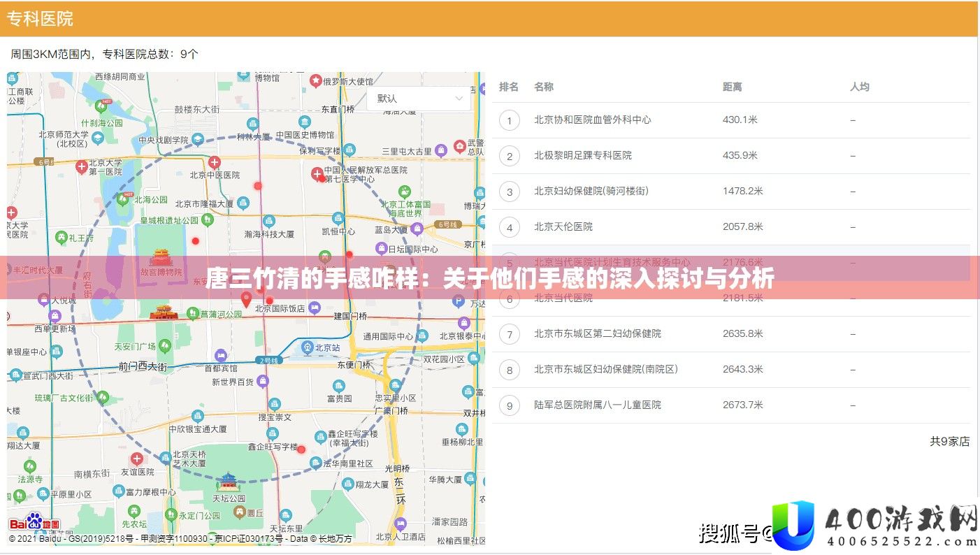Click the 名称 column header
The width and height of the screenshot is (980, 555).
[544, 87]
